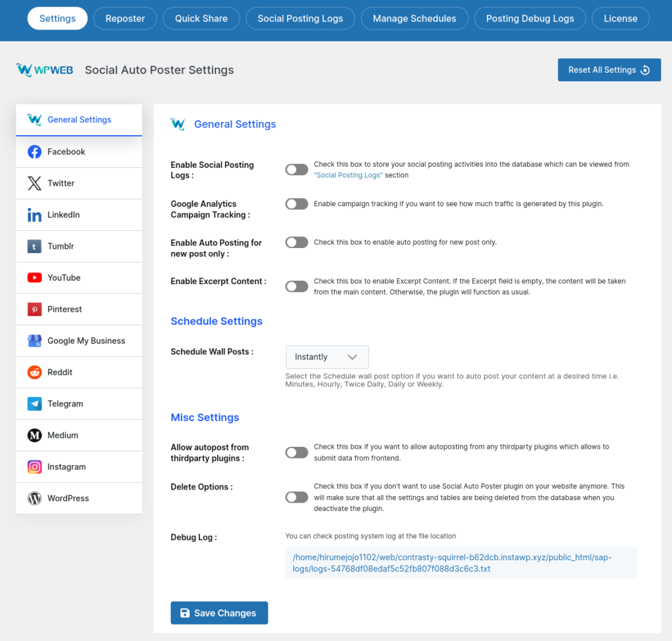Click the Schedule Wall Posts label

212,352
